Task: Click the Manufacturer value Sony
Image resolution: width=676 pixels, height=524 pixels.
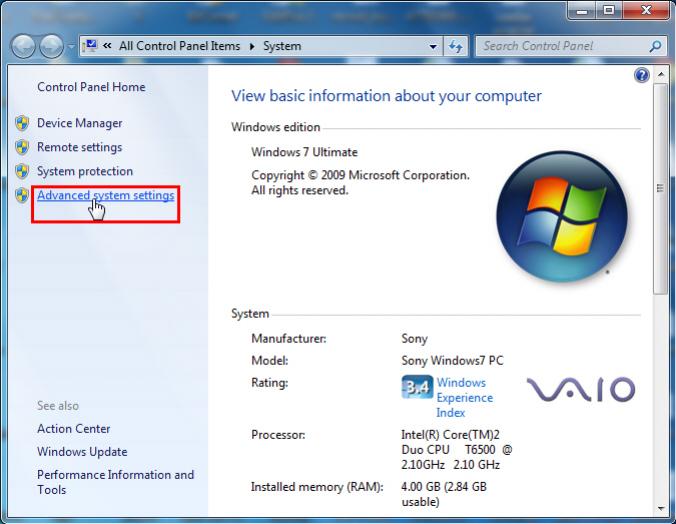Action: (x=414, y=339)
